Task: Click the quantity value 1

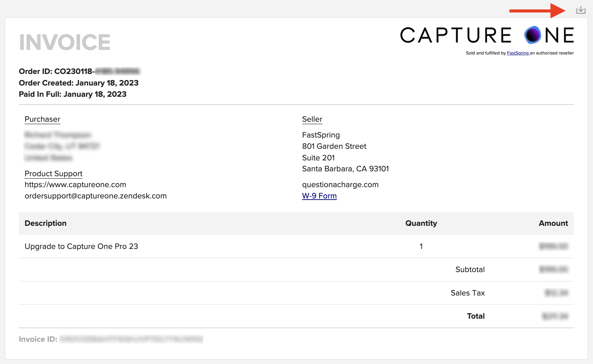Action: (421, 246)
